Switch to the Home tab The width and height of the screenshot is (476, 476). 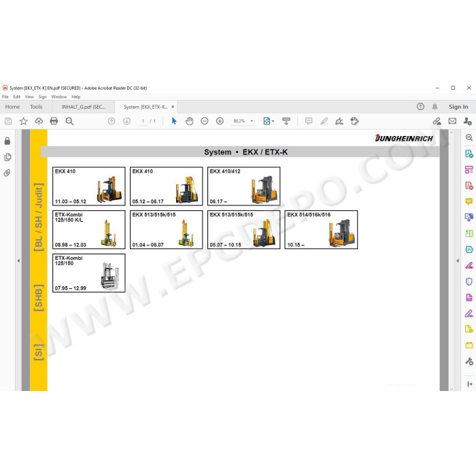coord(12,107)
